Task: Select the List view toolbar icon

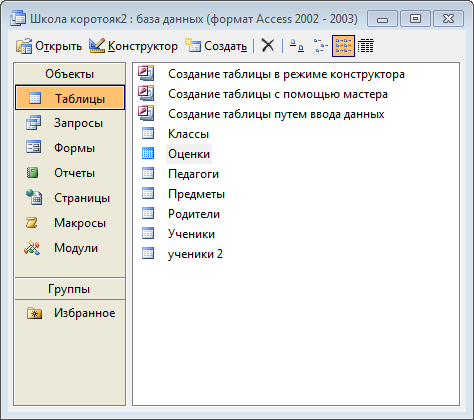Action: (x=343, y=46)
